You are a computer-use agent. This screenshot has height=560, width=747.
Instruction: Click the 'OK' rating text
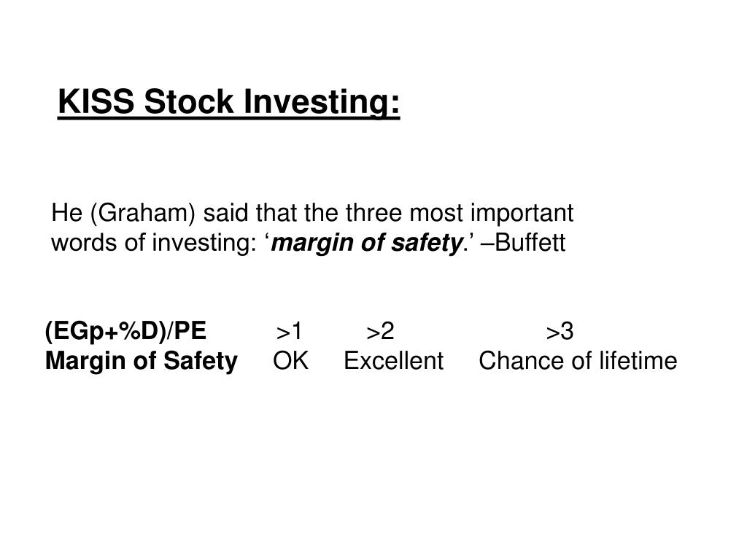pyautogui.click(x=290, y=360)
